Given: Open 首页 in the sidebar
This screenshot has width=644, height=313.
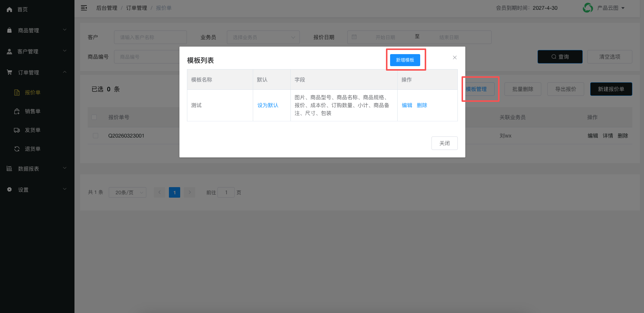Looking at the screenshot, I should tap(23, 9).
